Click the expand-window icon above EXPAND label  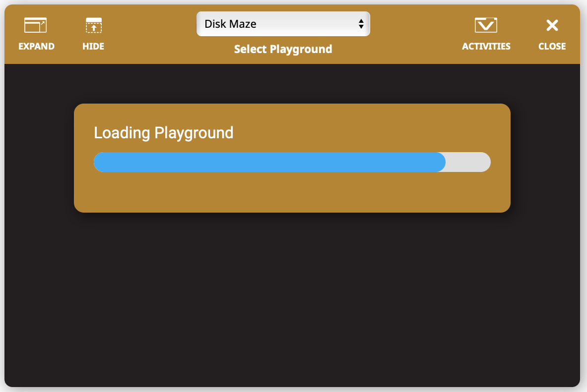pos(36,24)
